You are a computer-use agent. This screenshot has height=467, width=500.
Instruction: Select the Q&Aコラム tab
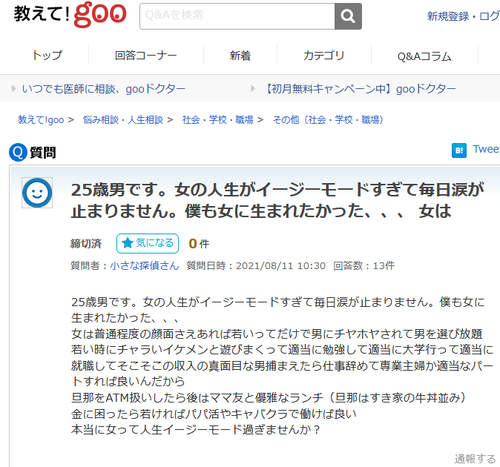pyautogui.click(x=424, y=56)
